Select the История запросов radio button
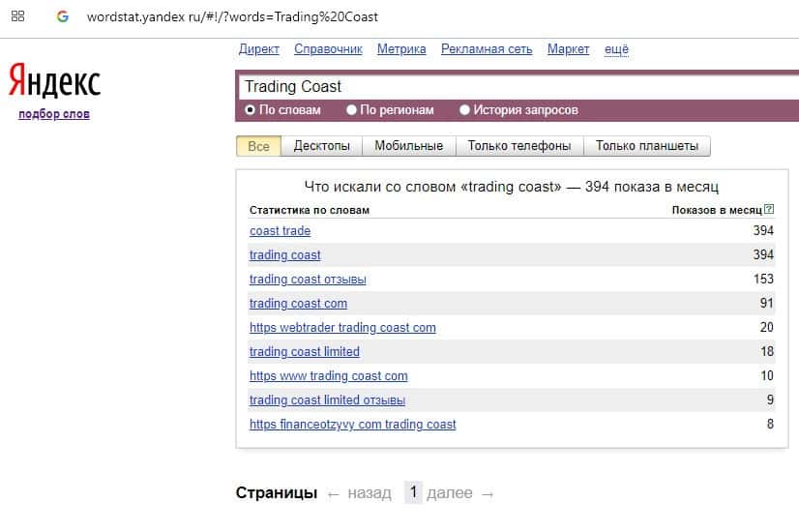799x532 pixels. (464, 109)
